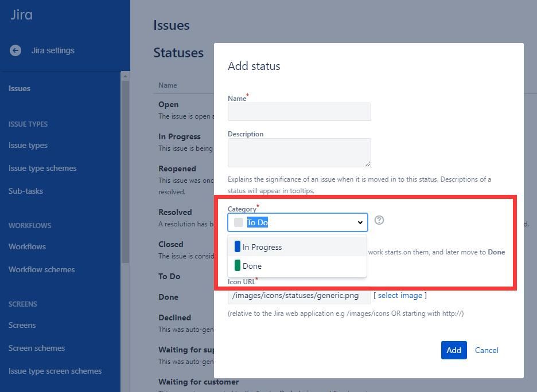This screenshot has height=392, width=537.
Task: Click the Description resize handle
Action: 368,164
